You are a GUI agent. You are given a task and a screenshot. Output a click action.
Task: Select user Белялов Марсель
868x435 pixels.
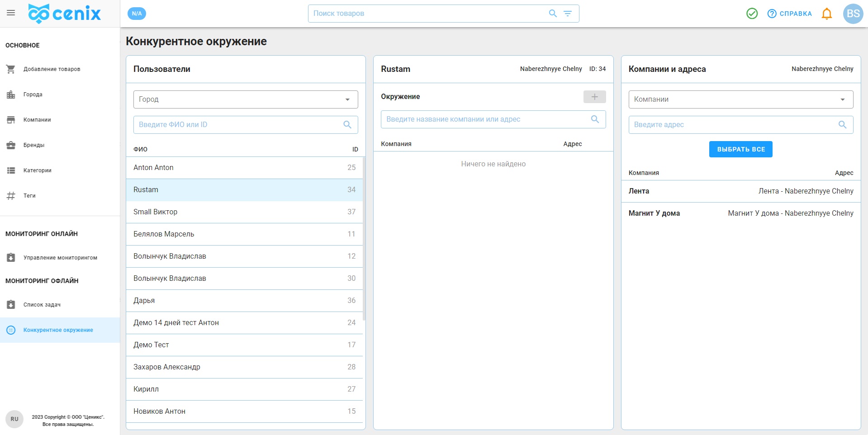pyautogui.click(x=244, y=234)
